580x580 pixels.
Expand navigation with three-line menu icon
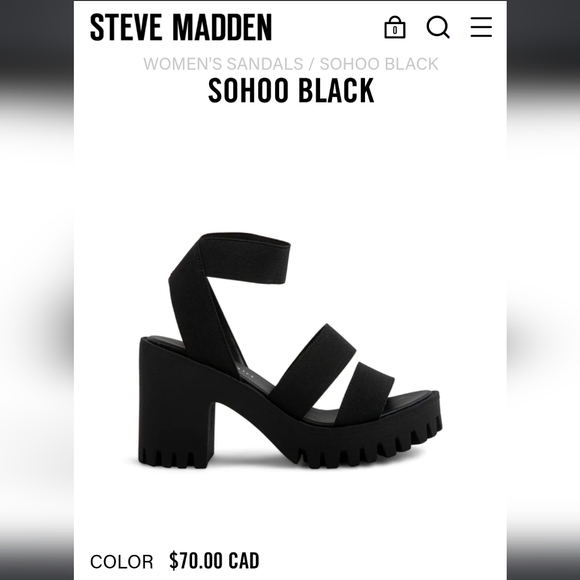pos(481,27)
